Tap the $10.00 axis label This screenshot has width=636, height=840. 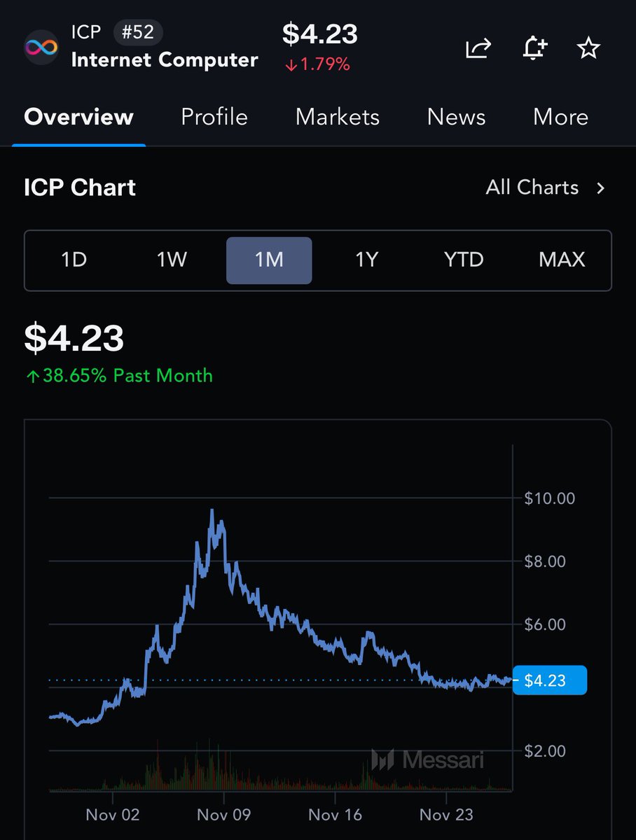point(550,498)
